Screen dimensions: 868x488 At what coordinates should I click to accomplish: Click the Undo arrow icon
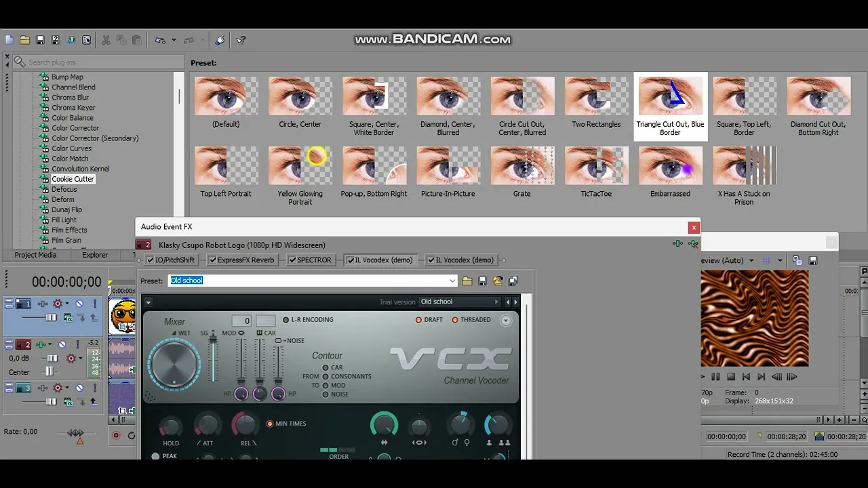[x=160, y=40]
